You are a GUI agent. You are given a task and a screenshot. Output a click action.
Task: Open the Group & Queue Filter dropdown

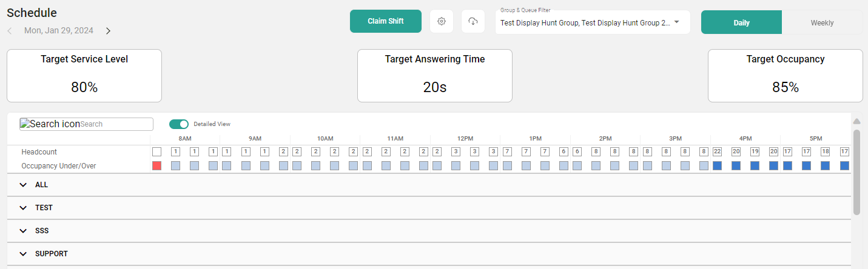(x=676, y=22)
